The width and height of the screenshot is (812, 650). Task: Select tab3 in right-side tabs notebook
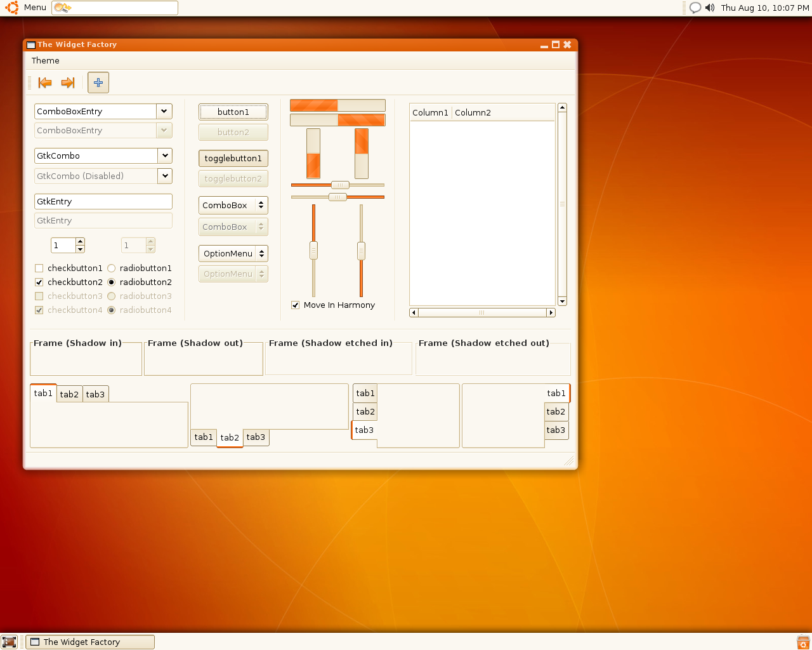pos(556,430)
